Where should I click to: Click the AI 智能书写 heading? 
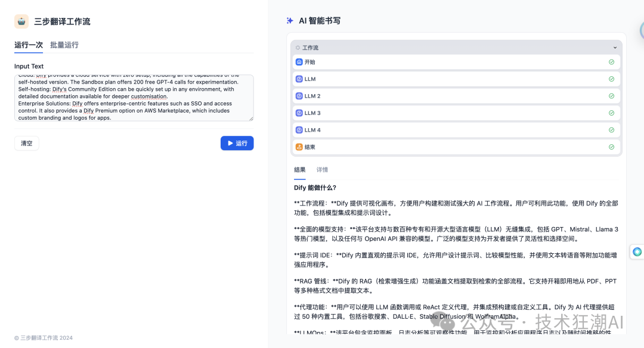(320, 21)
